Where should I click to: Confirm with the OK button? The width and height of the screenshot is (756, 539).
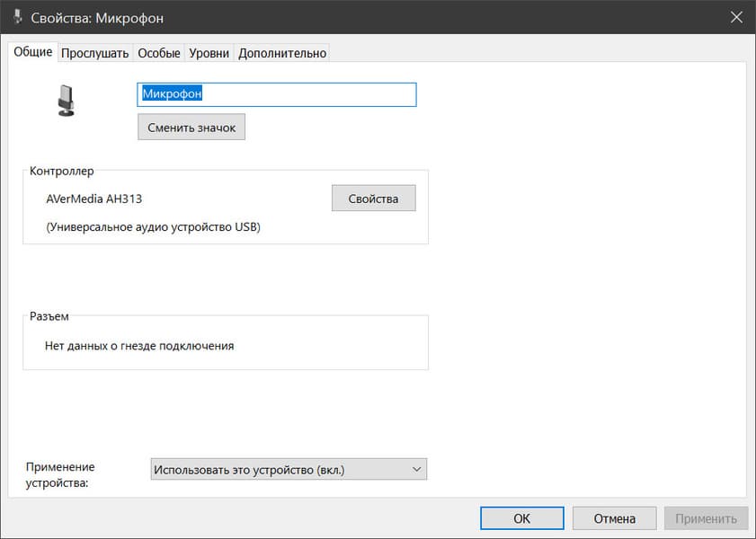tap(522, 518)
